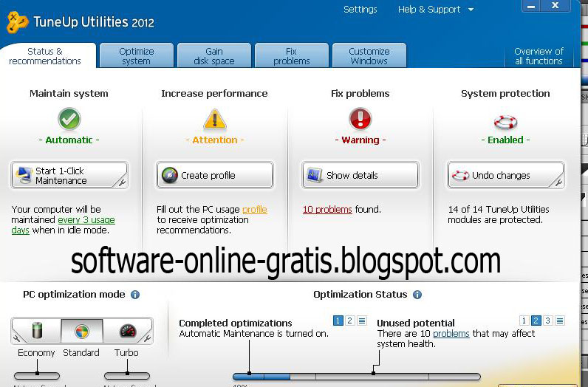Open settings wrench on Undo changes button
The width and height of the screenshot is (588, 387).
point(558,183)
